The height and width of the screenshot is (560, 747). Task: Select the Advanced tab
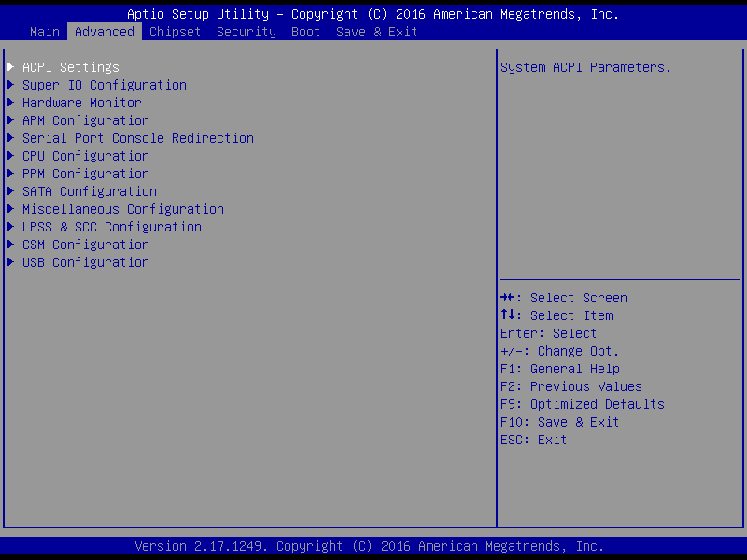pos(105,32)
